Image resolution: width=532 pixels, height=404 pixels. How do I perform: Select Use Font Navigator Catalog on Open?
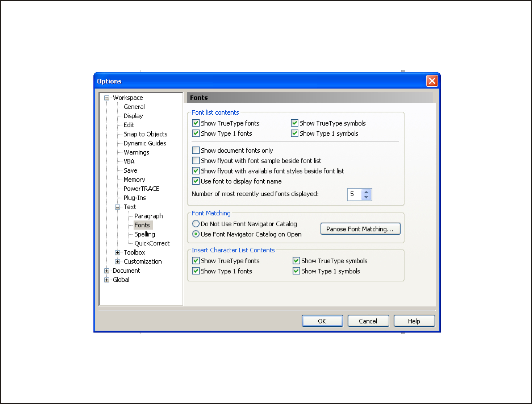(196, 234)
